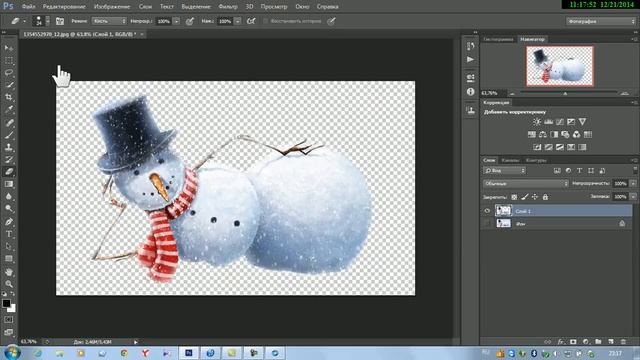This screenshot has height=360, width=640.
Task: Select the Eyedropper tool
Action: tap(9, 109)
